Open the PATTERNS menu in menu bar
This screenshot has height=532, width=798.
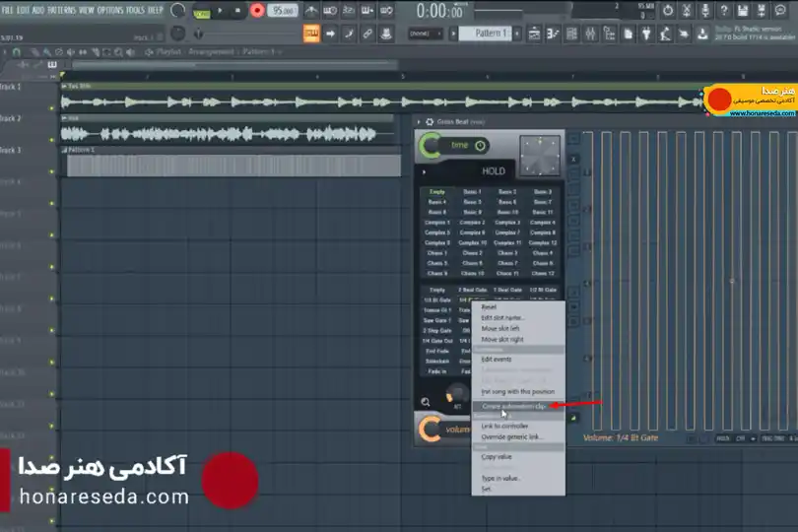62,10
